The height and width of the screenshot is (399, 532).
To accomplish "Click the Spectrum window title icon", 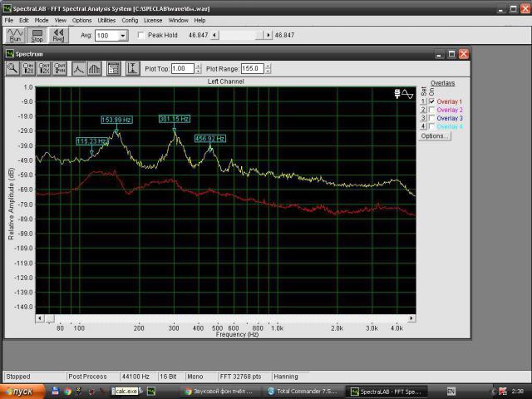I will coord(10,54).
